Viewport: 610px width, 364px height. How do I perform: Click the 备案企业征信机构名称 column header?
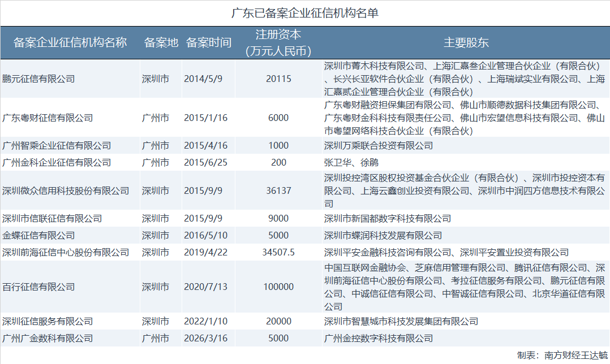tap(70, 42)
